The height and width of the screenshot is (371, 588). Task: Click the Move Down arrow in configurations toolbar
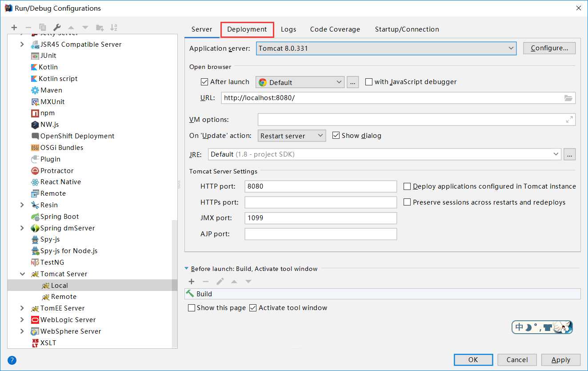click(85, 28)
